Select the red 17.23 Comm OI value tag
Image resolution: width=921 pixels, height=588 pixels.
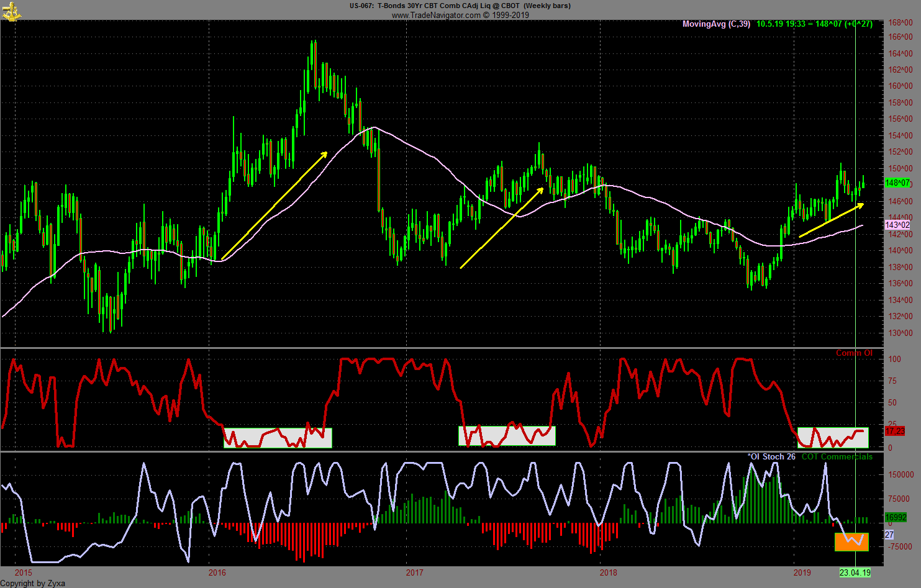pyautogui.click(x=895, y=431)
